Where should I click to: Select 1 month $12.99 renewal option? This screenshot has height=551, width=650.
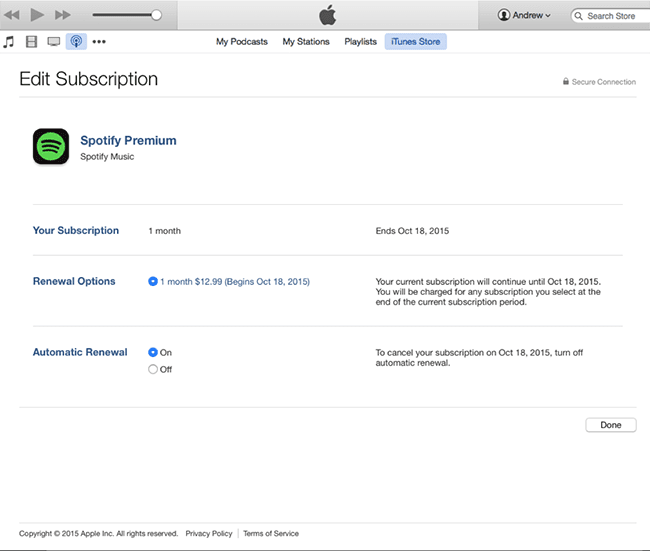click(x=153, y=282)
